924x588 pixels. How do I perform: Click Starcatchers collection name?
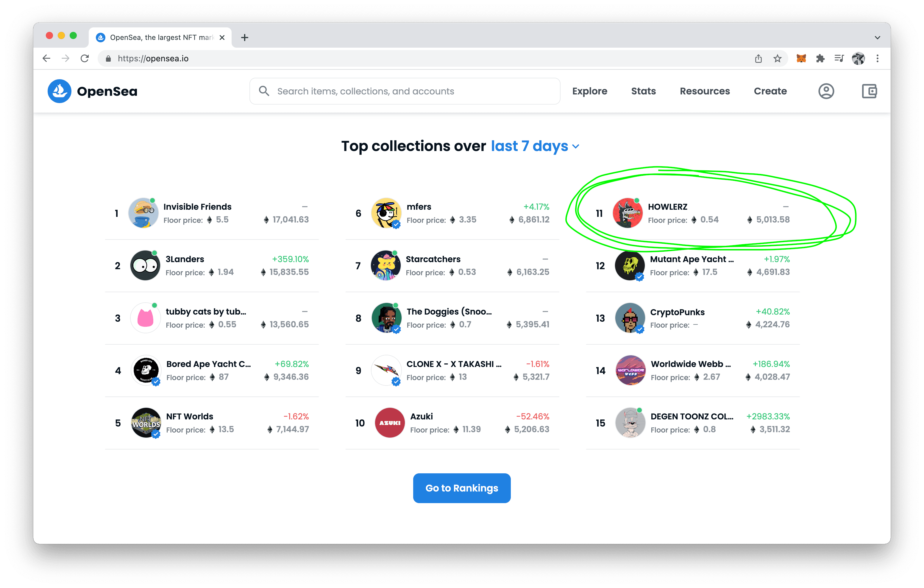coord(433,259)
